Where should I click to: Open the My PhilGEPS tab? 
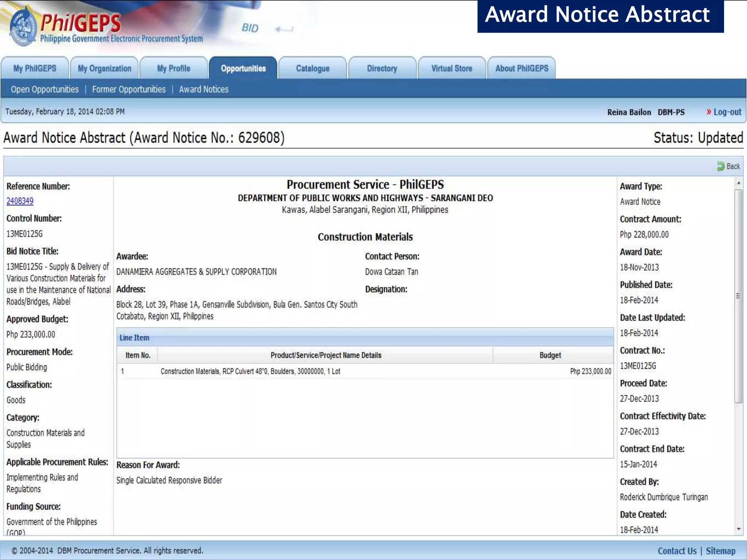click(x=35, y=69)
